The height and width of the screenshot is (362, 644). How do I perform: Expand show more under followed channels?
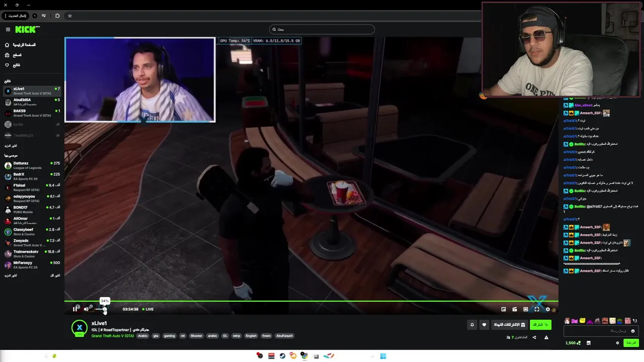tap(11, 146)
